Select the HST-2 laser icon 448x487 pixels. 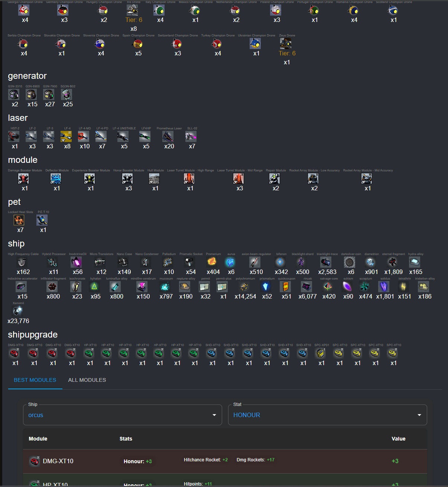14,137
